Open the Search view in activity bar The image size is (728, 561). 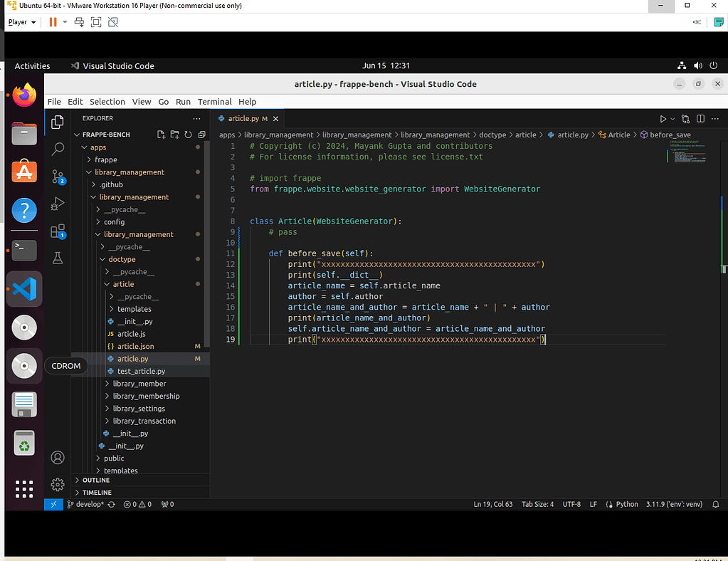click(58, 149)
